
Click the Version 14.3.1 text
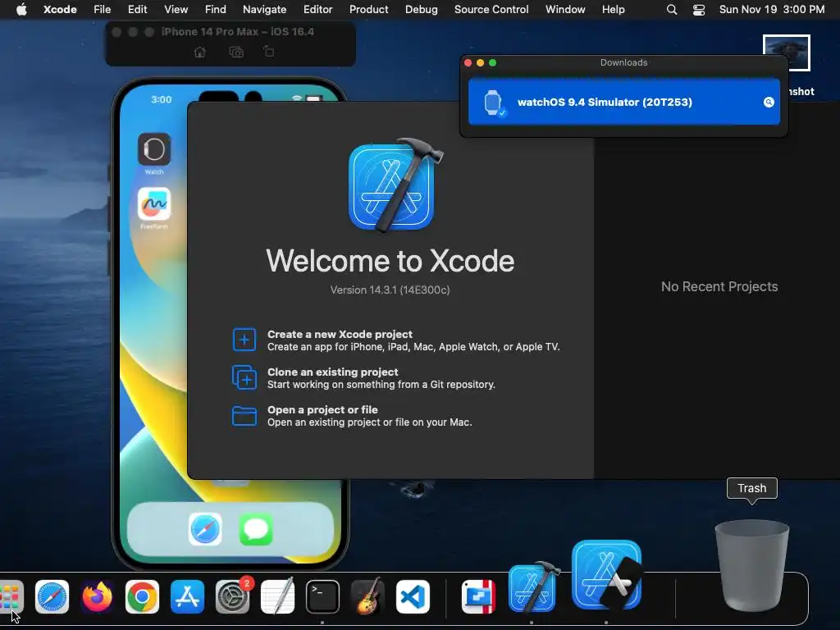tap(390, 290)
